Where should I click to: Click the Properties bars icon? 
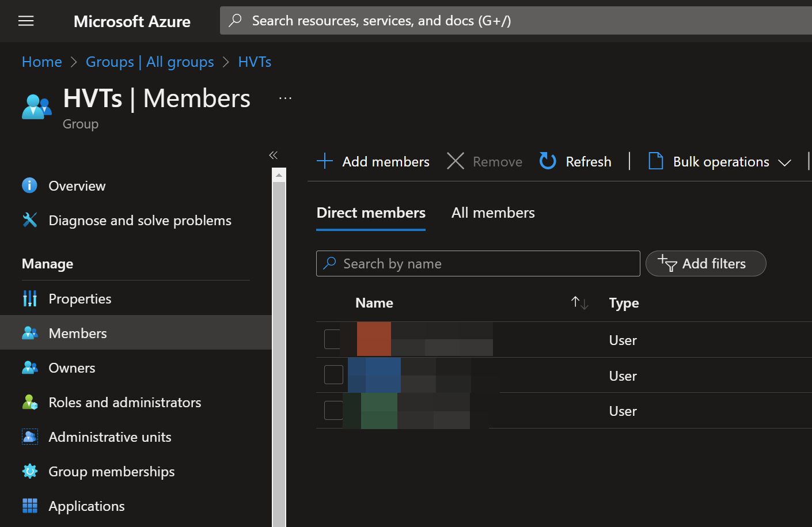point(29,298)
